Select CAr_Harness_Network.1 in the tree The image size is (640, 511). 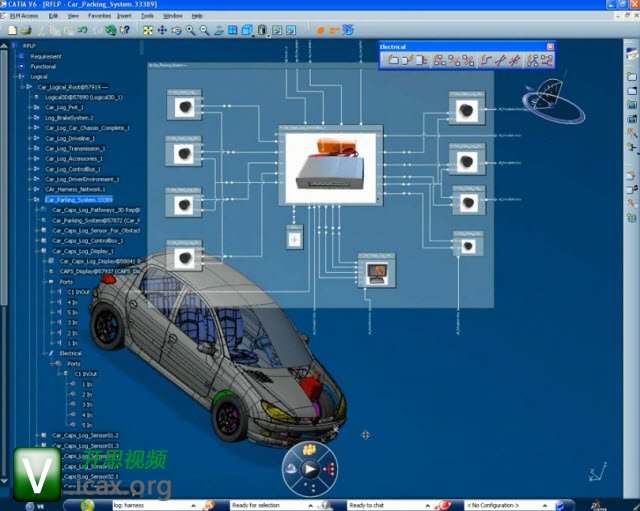point(75,189)
